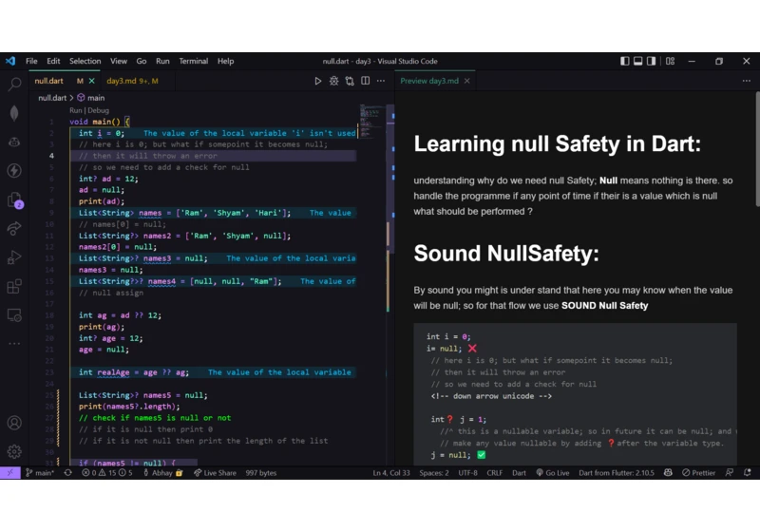This screenshot has height=532, width=760.
Task: Open the Copilot-style face icon in status bar
Action: [668, 473]
